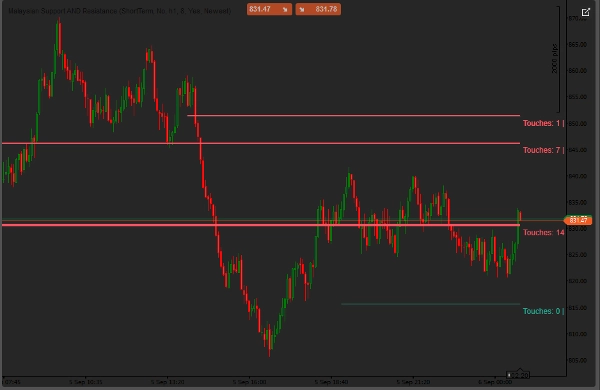Viewport: 600px width, 390px height.
Task: Click the 860.00 price axis label
Action: click(x=578, y=71)
